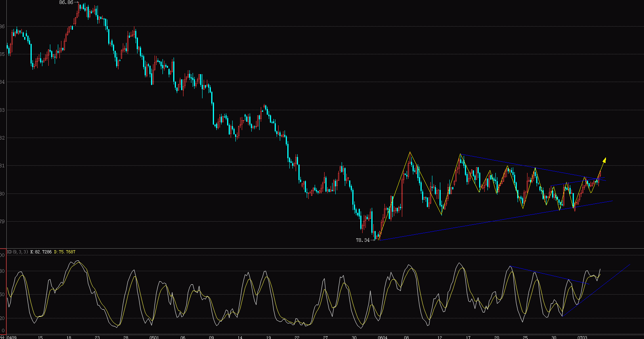This screenshot has width=644, height=339.
Task: Click the 0703 date on the time axis
Action: tap(582, 337)
